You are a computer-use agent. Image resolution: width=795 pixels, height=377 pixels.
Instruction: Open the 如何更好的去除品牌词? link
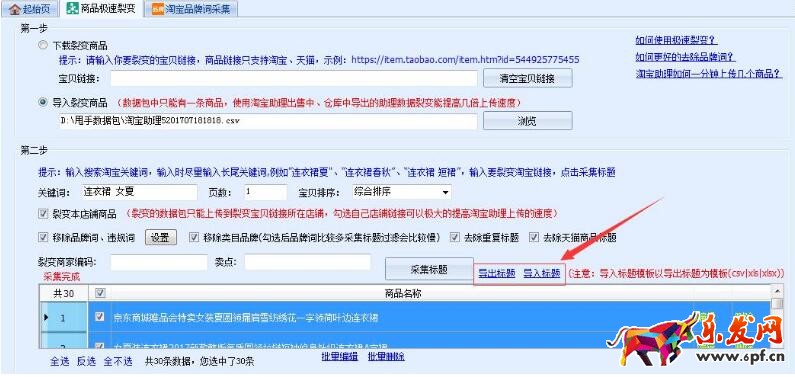685,57
